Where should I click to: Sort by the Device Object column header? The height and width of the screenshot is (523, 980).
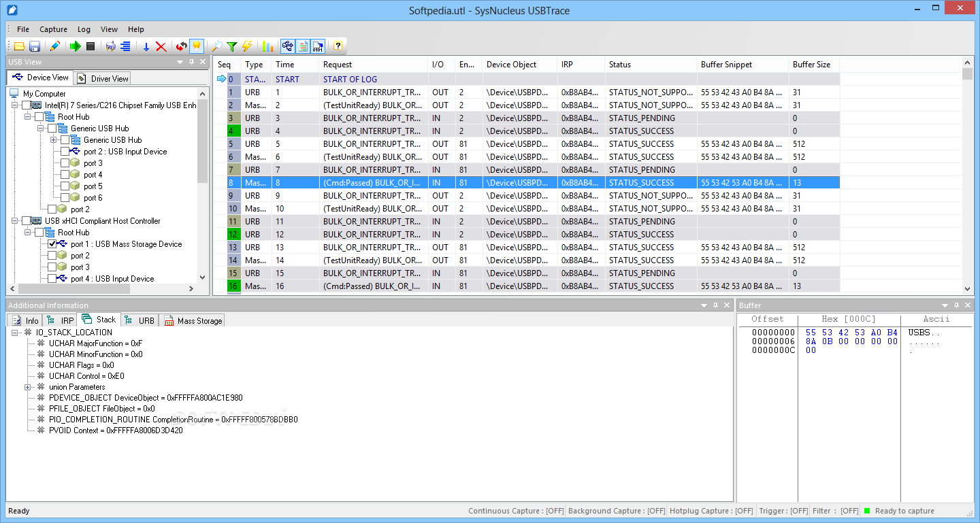click(x=519, y=65)
